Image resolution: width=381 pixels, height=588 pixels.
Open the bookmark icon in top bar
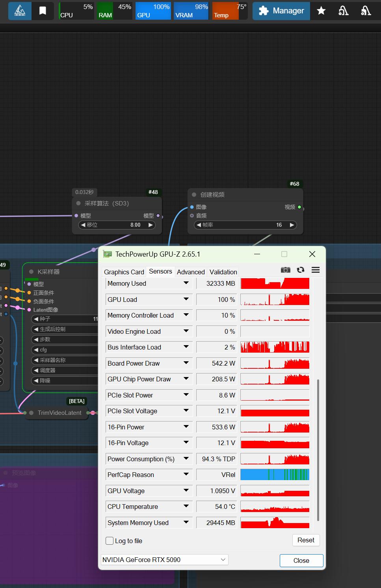43,11
